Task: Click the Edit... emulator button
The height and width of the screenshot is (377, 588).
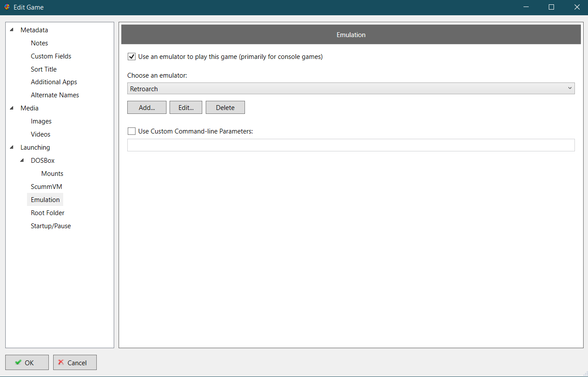Action: point(186,107)
